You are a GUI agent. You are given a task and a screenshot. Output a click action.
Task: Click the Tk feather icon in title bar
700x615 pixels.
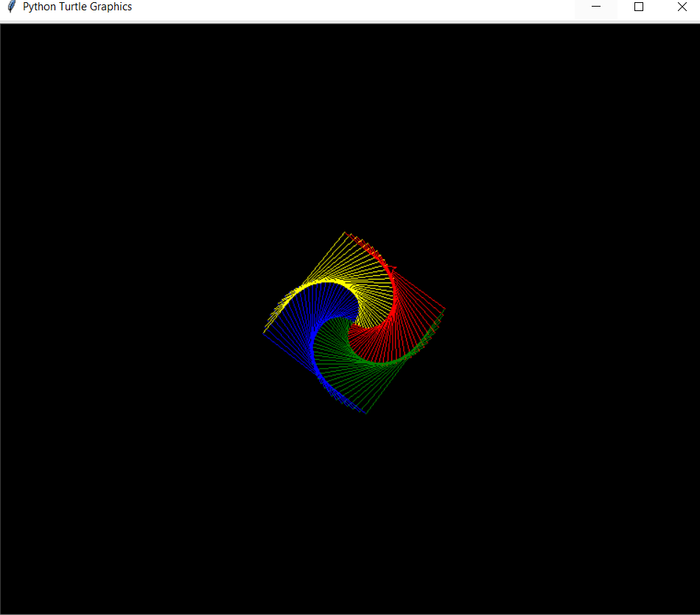11,7
